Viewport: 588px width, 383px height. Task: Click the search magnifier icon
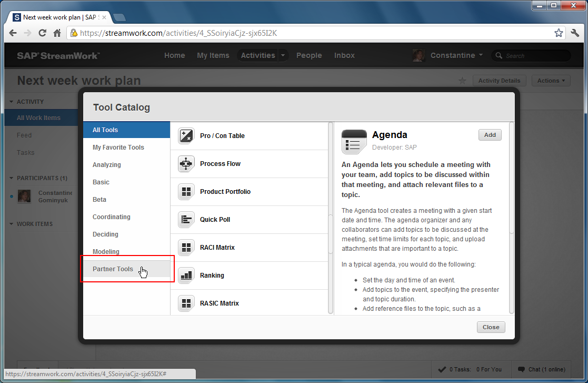coord(499,55)
